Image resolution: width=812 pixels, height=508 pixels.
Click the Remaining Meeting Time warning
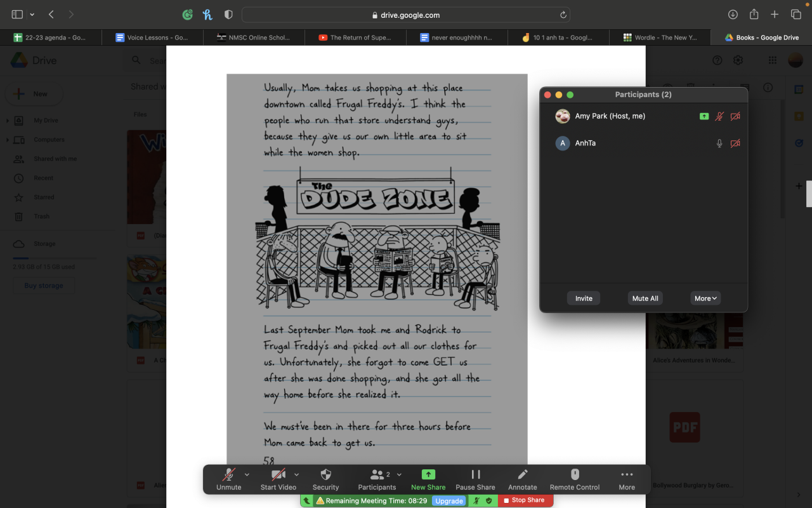[372, 501]
